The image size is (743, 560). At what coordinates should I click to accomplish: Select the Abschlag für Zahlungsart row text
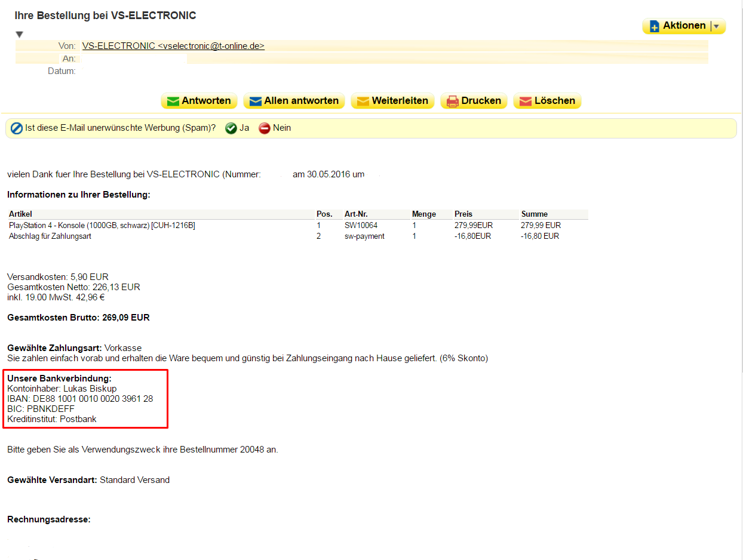click(50, 236)
